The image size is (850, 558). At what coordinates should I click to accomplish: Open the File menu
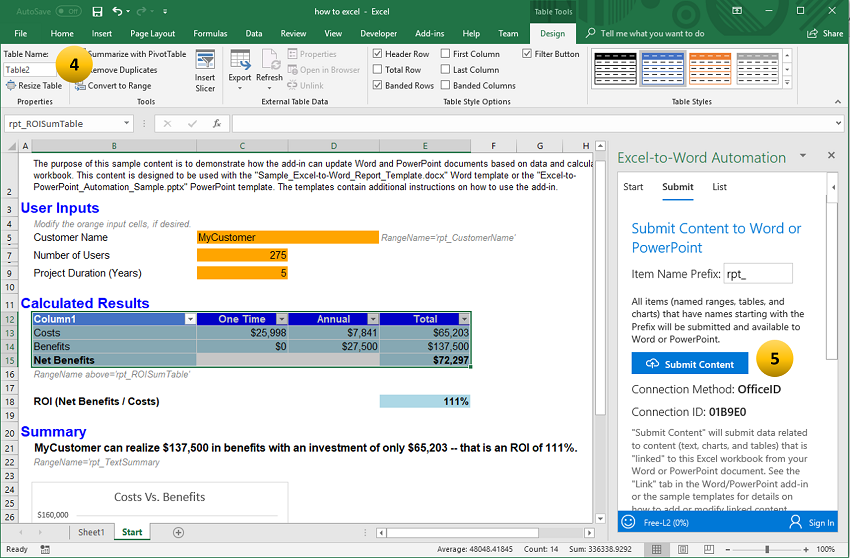[21, 34]
